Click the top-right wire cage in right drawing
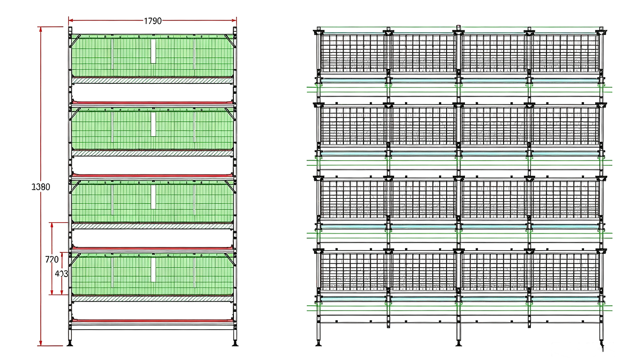 [x=565, y=52]
